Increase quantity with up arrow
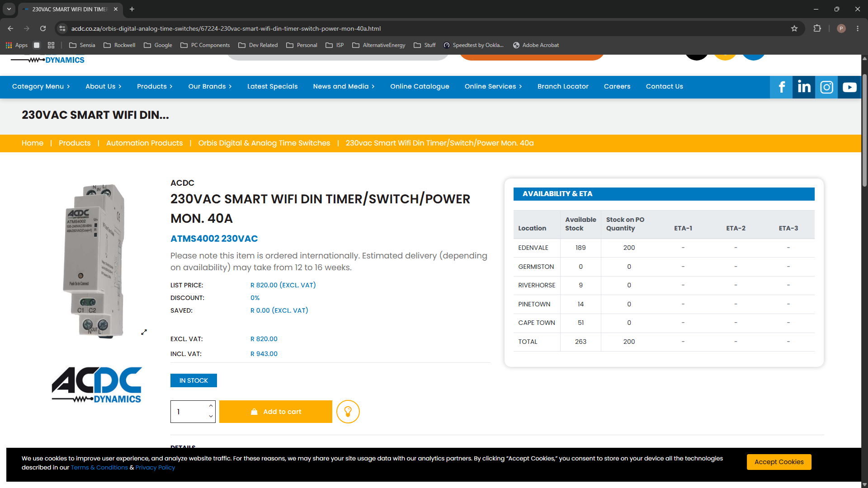The image size is (868, 488). point(211,406)
